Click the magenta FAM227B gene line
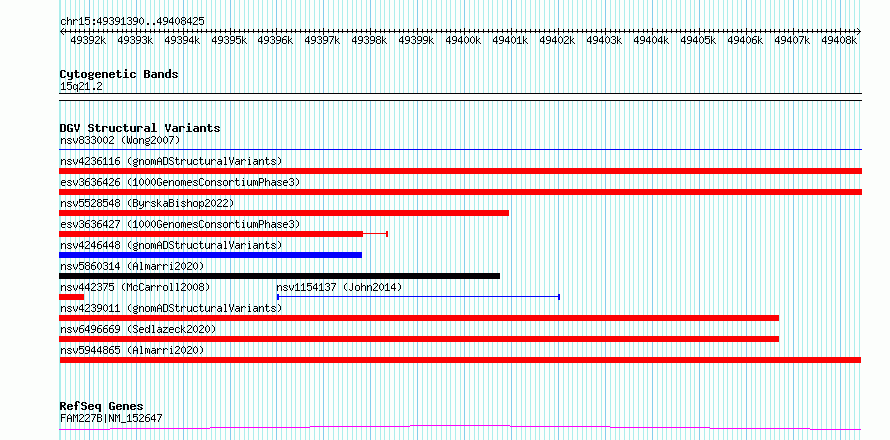 coord(460,428)
